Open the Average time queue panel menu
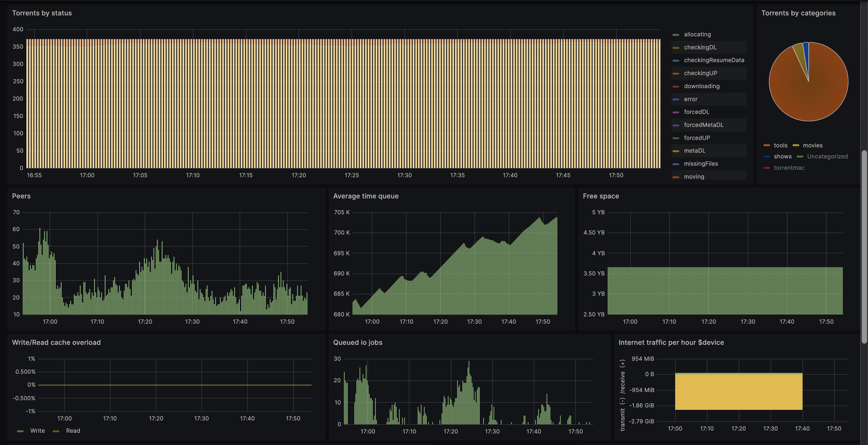This screenshot has height=445, width=868. [x=366, y=196]
